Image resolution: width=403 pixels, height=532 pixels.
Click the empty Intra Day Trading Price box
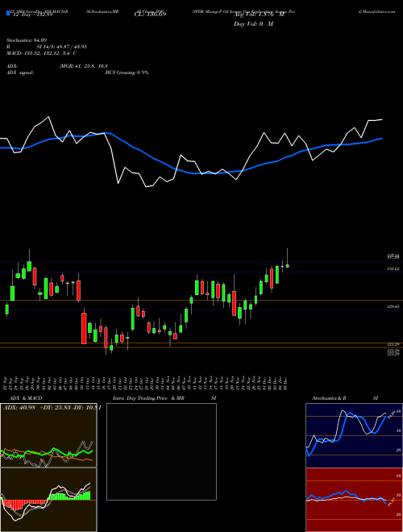click(161, 451)
